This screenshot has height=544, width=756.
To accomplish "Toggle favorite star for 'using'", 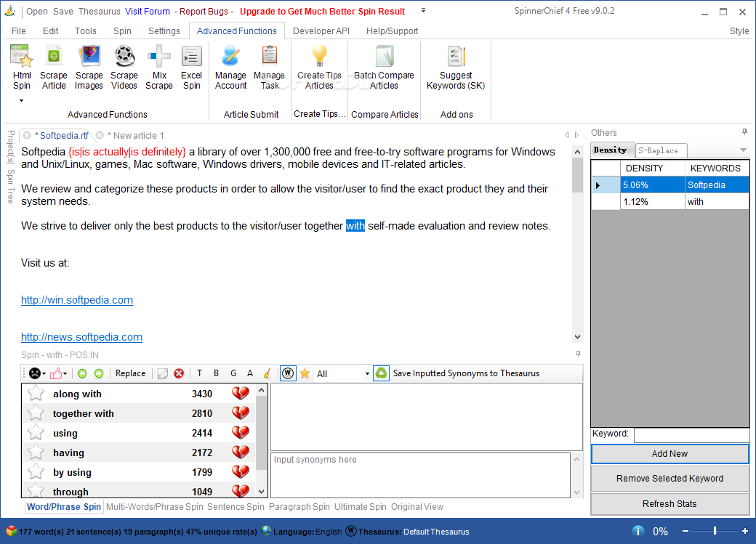I will 36,433.
